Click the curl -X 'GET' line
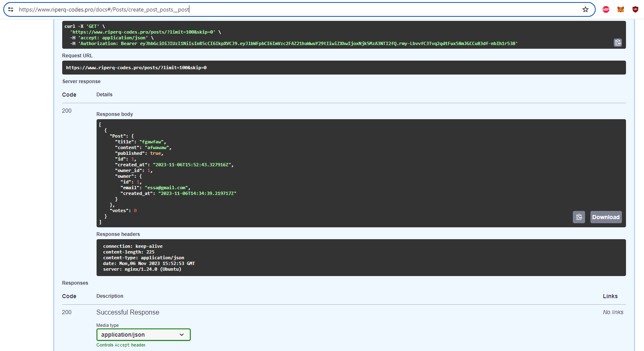The height and width of the screenshot is (351, 644). click(x=85, y=26)
